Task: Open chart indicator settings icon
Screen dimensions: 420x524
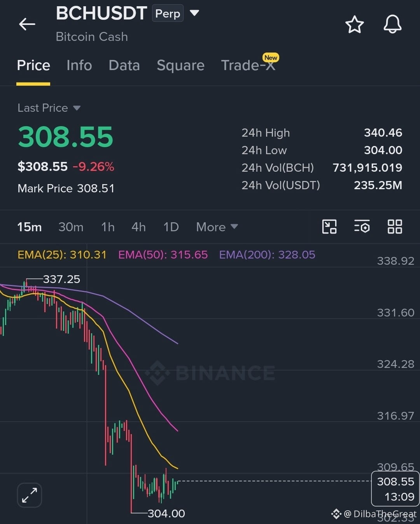Action: point(362,227)
